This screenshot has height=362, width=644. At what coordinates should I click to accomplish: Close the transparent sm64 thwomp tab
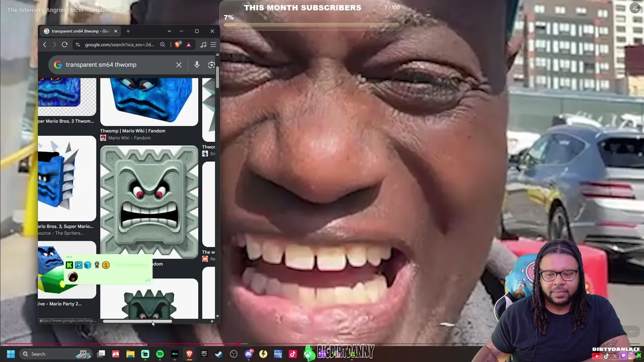(x=115, y=31)
